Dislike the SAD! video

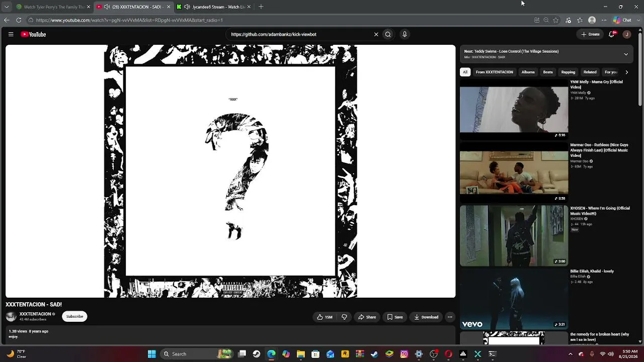click(344, 317)
